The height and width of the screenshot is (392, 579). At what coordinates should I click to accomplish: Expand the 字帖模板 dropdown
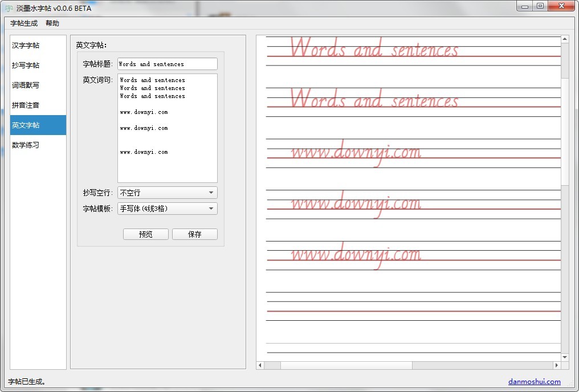[x=167, y=209]
